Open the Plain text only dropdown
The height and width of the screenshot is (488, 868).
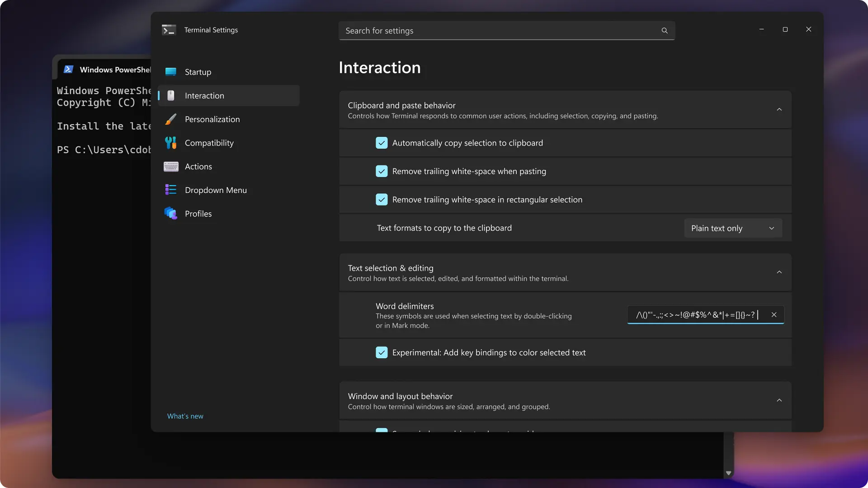[x=732, y=228]
